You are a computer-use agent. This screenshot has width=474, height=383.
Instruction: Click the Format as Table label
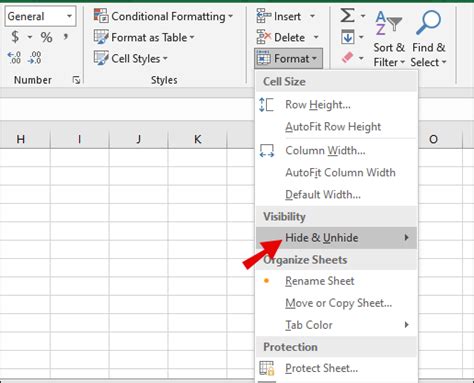(x=149, y=37)
